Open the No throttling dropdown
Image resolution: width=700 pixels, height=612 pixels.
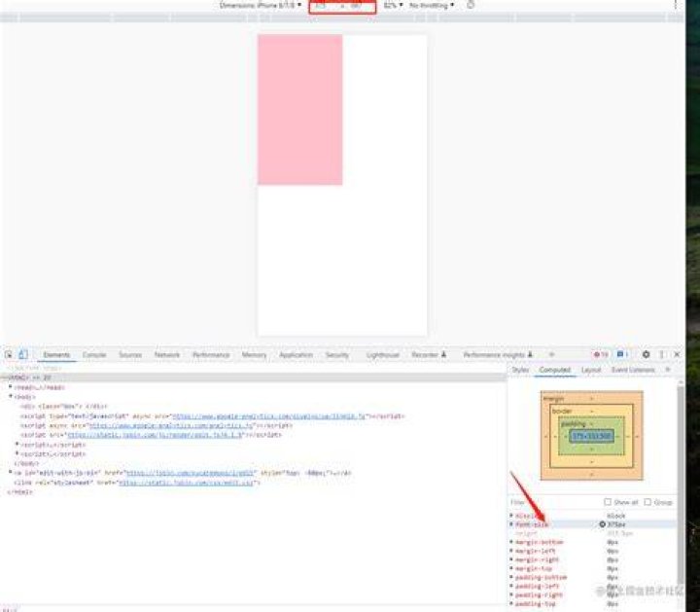pos(432,6)
